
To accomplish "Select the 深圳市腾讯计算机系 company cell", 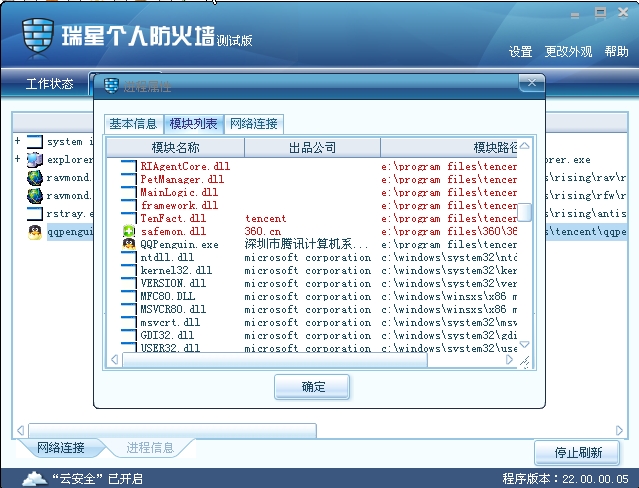I will click(306, 244).
